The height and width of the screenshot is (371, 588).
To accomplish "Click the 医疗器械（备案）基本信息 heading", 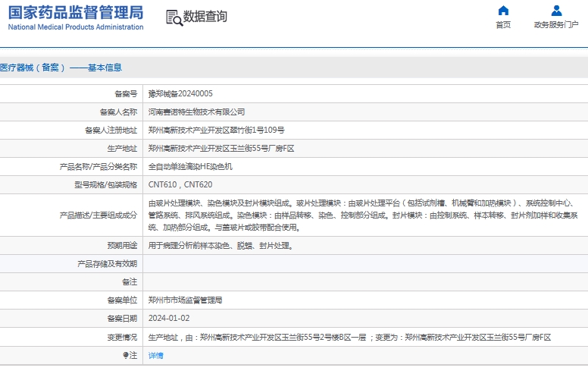I will pos(61,68).
